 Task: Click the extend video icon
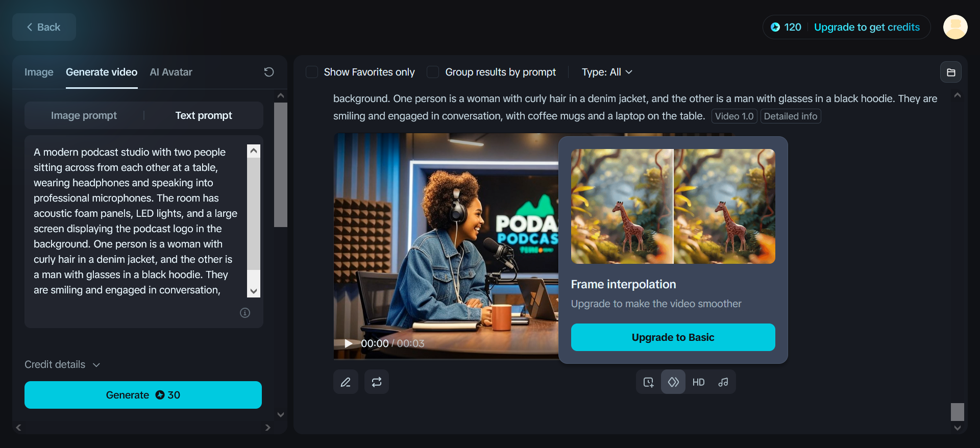tap(648, 382)
